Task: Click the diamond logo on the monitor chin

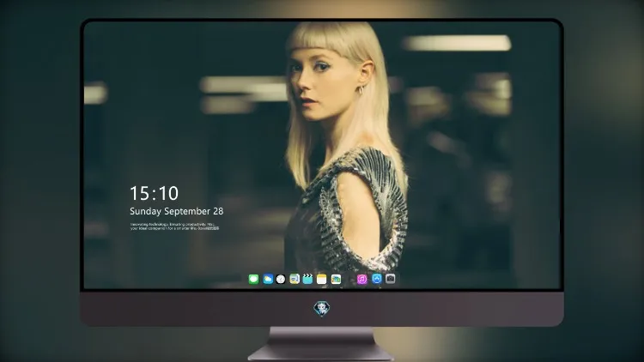Action: (322, 309)
